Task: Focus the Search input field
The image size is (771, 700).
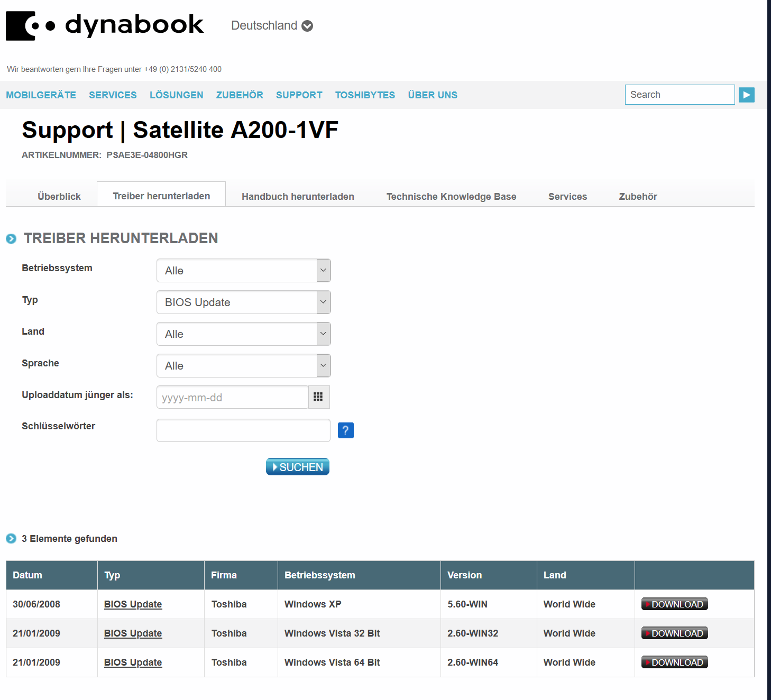Action: click(680, 95)
